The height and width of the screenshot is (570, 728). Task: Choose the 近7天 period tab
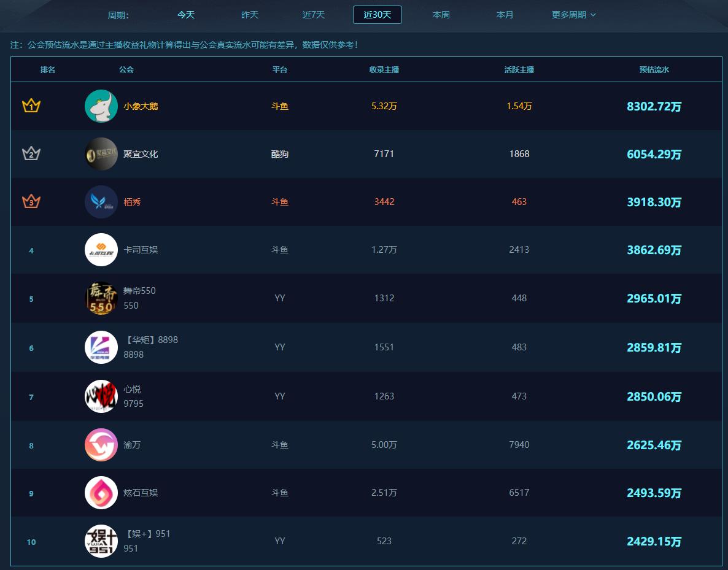tap(314, 15)
